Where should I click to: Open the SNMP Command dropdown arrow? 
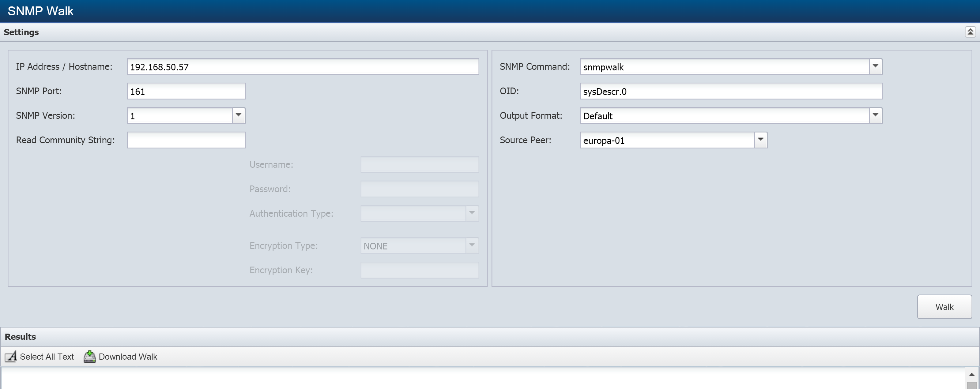click(x=875, y=66)
